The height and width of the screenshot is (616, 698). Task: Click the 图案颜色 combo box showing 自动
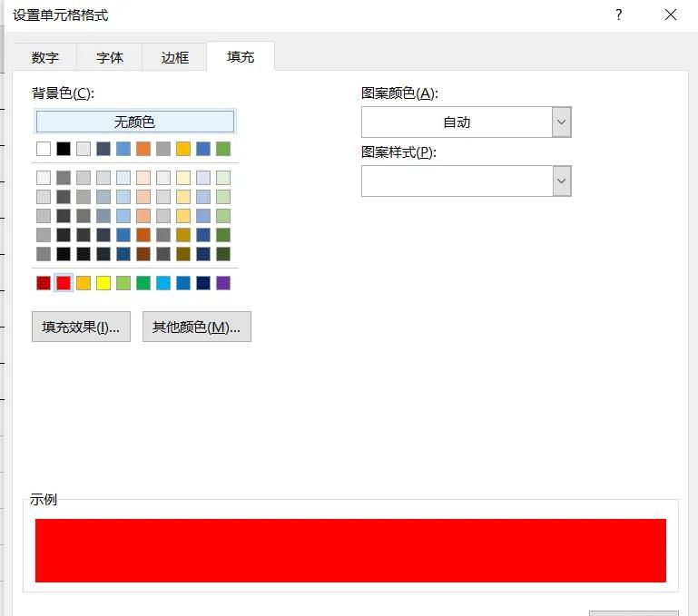pos(466,122)
